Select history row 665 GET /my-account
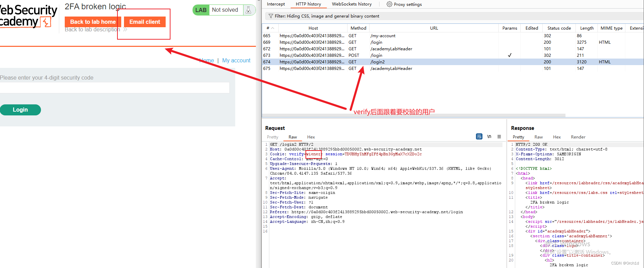Screen dimensions: 644x268 453,36
